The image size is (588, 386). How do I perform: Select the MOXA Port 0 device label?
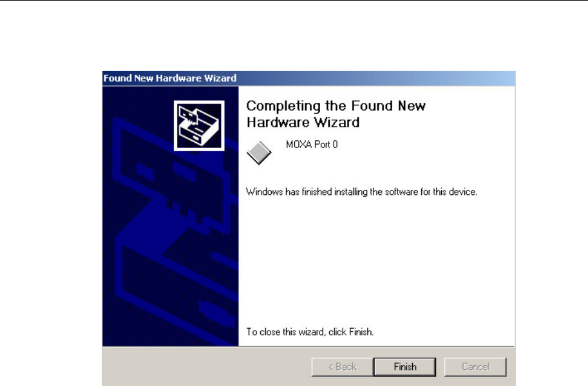coord(312,144)
